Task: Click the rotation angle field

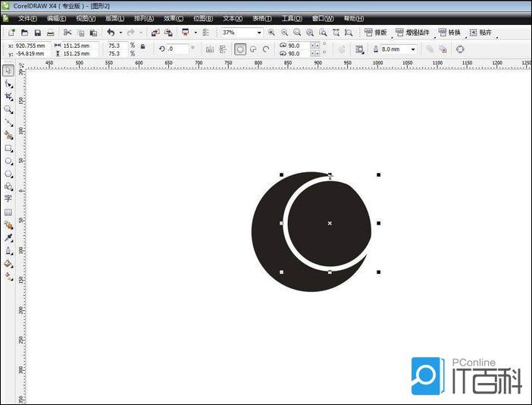Action: [x=178, y=49]
